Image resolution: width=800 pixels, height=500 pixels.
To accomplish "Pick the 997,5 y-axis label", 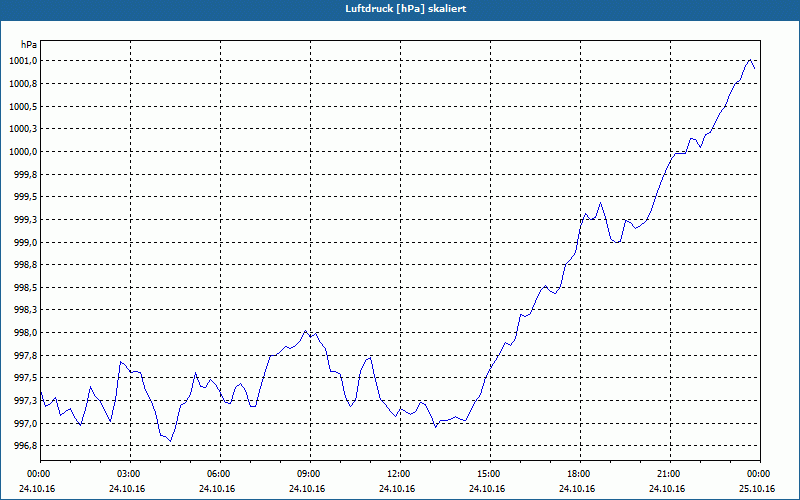I will [x=26, y=378].
